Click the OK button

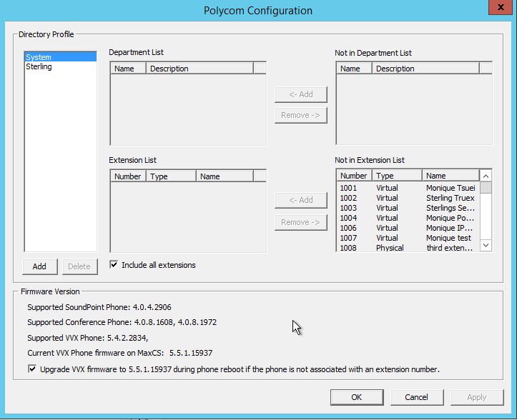pyautogui.click(x=357, y=397)
